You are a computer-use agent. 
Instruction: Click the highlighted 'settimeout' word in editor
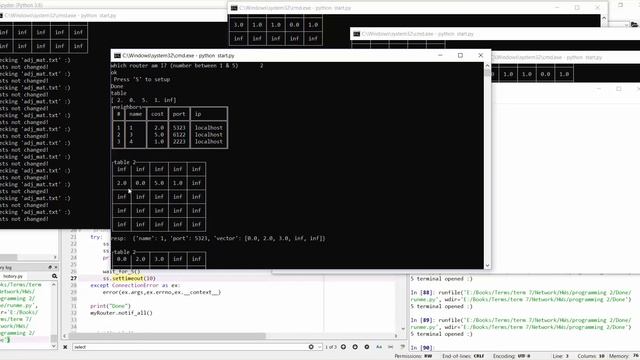128,278
